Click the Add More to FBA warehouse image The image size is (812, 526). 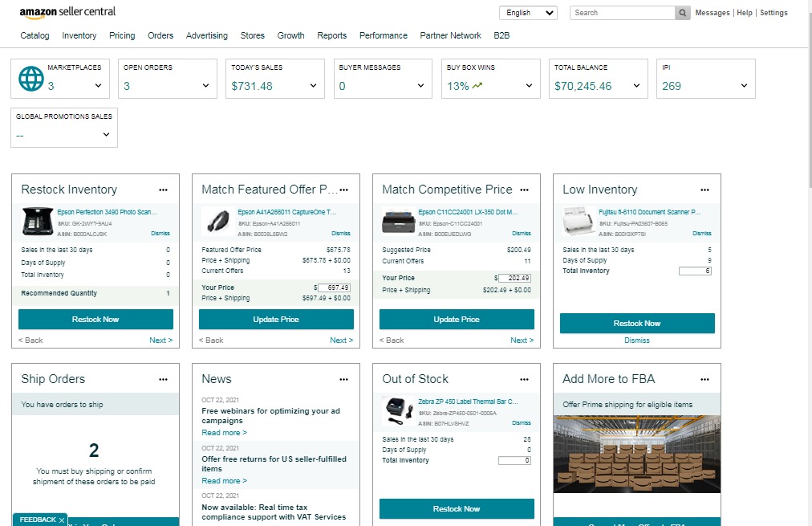click(x=637, y=454)
